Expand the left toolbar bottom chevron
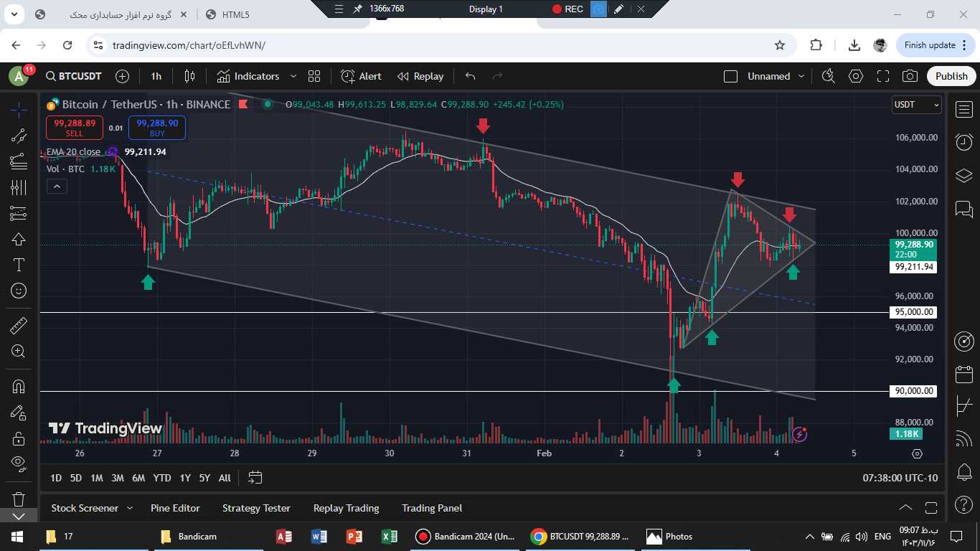 (19, 516)
